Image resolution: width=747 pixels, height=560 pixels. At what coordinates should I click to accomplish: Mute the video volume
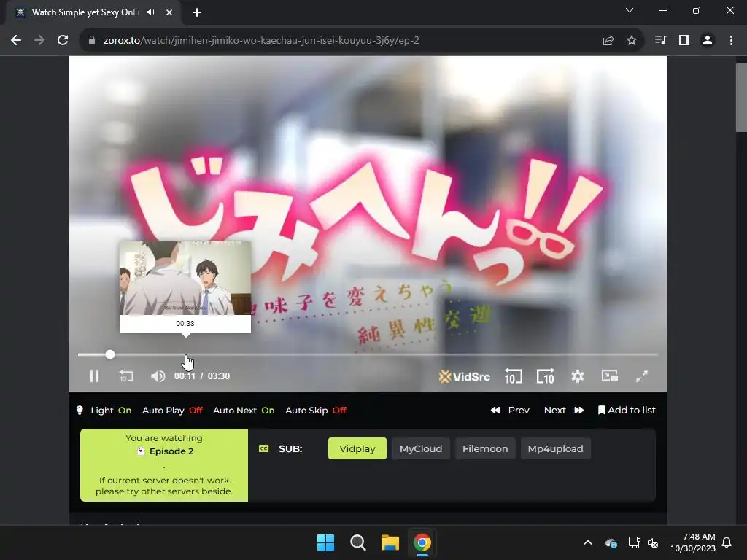click(158, 376)
